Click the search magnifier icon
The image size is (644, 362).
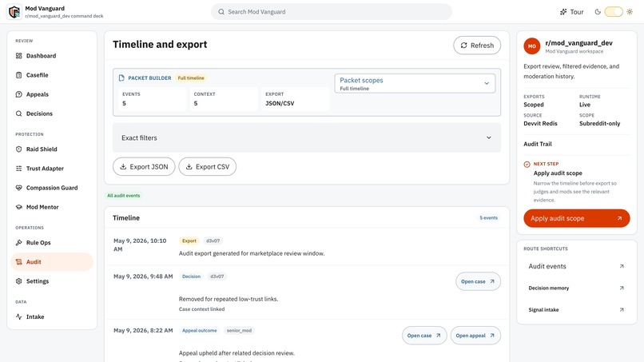point(221,12)
